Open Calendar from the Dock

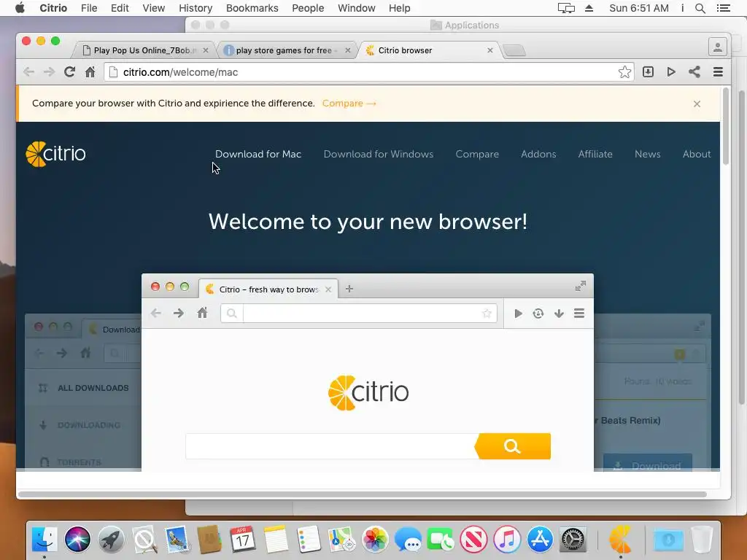(242, 540)
